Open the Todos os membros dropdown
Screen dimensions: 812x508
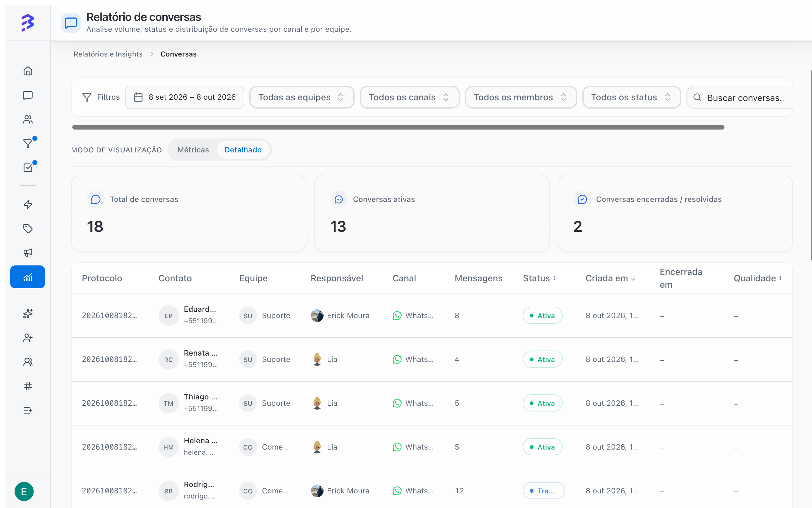521,97
